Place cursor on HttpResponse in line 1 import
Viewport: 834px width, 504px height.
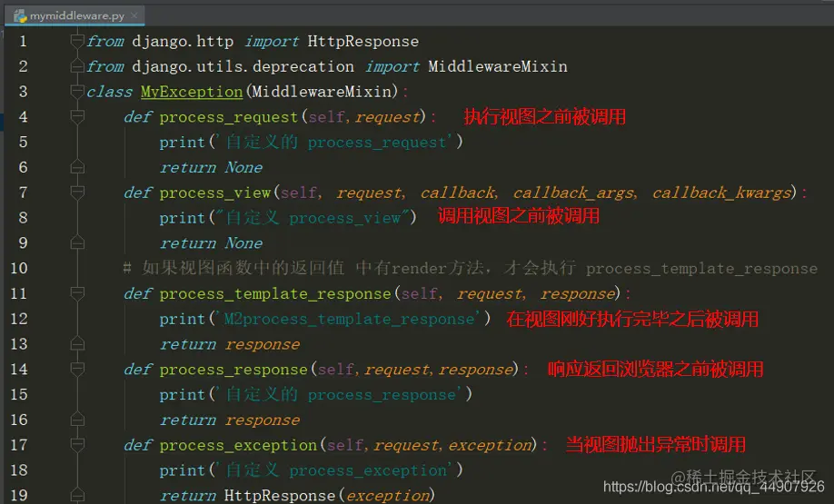(x=362, y=42)
